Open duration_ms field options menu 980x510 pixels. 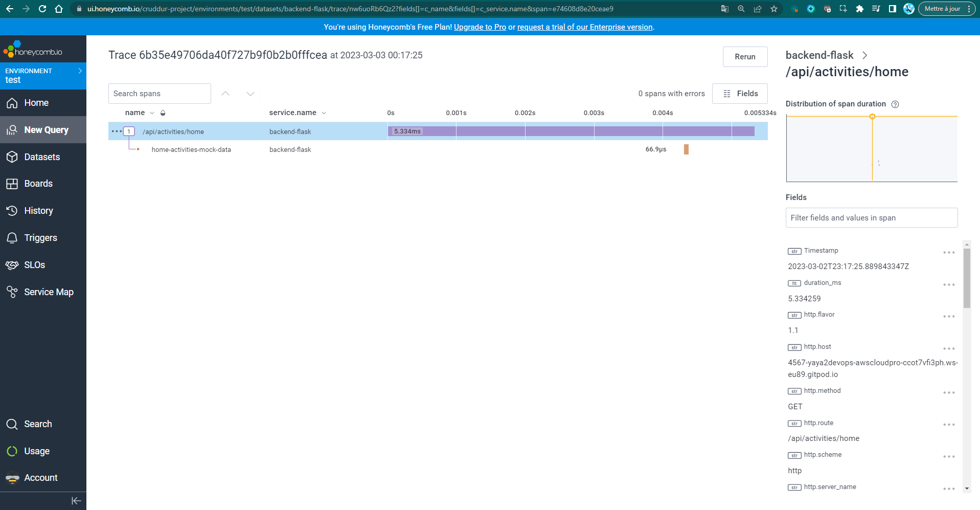tap(949, 285)
